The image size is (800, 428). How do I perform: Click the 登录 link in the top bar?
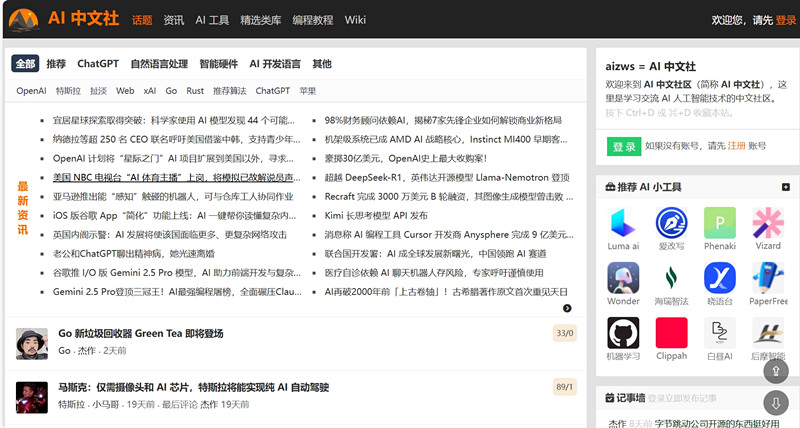[x=786, y=20]
